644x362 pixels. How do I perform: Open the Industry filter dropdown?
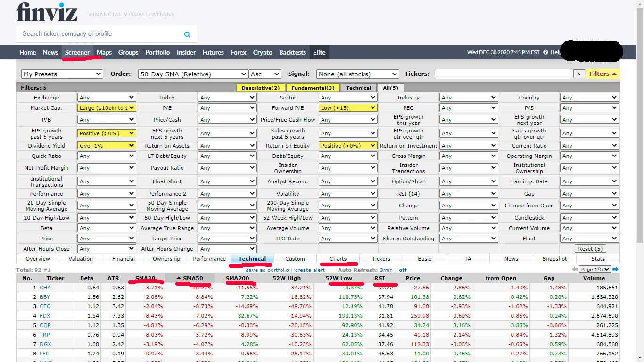[x=469, y=98]
